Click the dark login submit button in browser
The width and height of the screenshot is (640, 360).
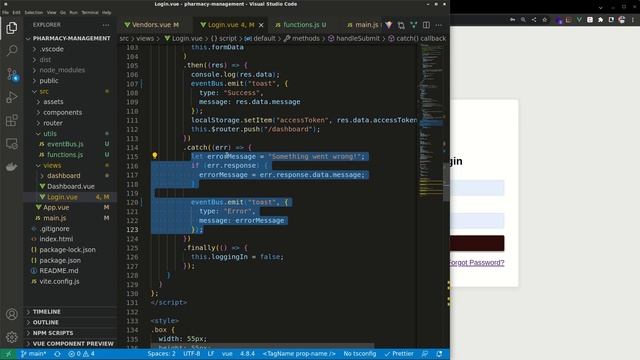(477, 243)
